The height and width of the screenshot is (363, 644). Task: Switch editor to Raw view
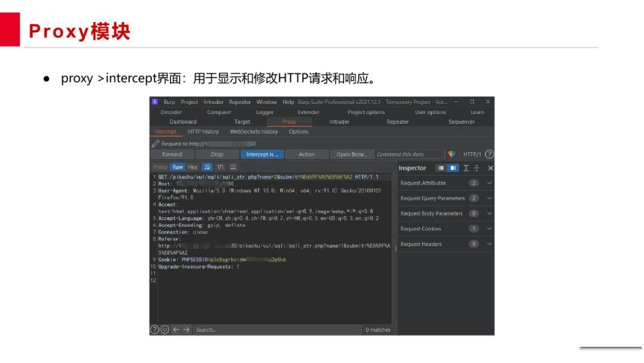[178, 167]
